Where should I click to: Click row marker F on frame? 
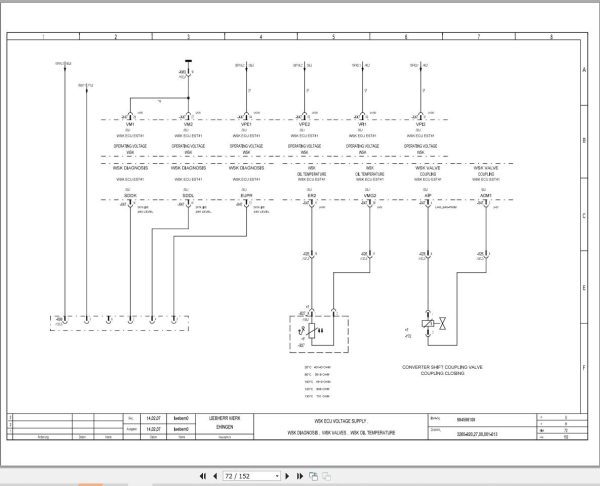[x=584, y=367]
